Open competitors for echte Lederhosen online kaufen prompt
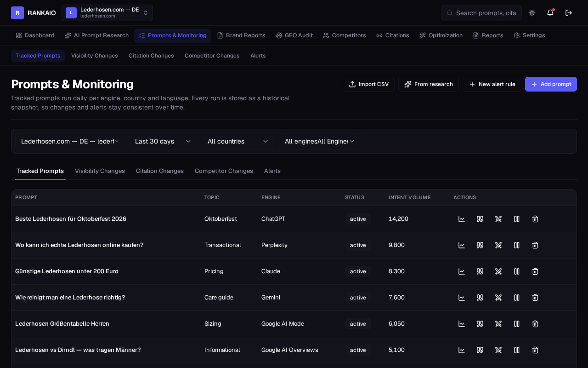588x368 pixels. click(498, 245)
